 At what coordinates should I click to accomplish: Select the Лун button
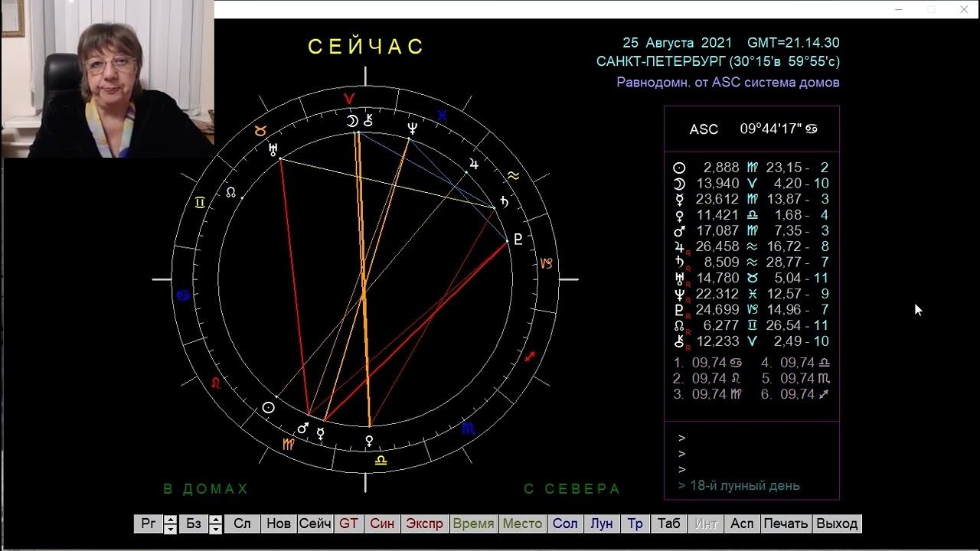point(602,523)
